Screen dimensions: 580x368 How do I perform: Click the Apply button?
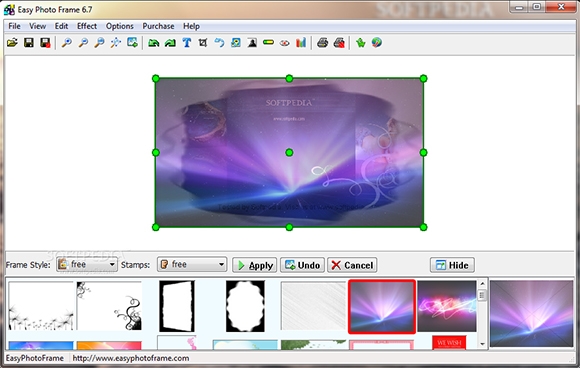[254, 265]
